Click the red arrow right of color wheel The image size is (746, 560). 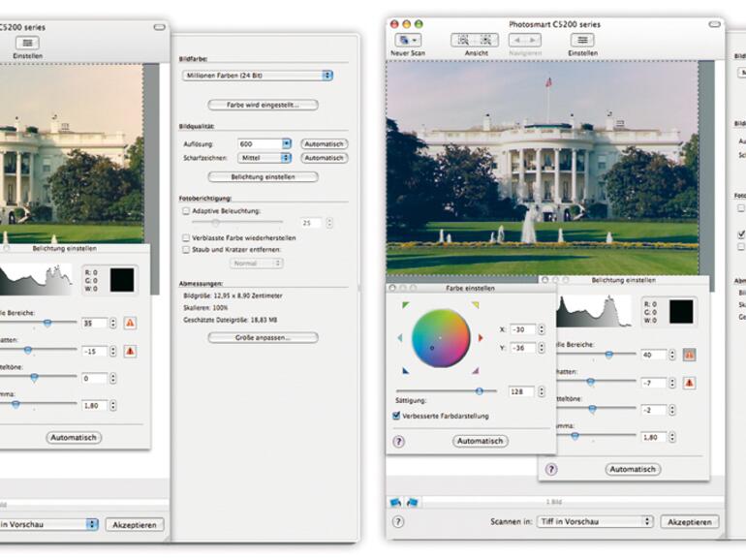click(480, 338)
